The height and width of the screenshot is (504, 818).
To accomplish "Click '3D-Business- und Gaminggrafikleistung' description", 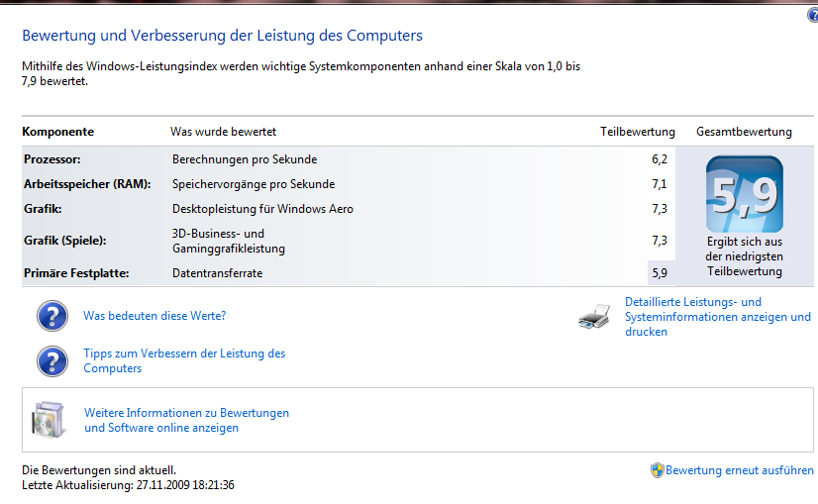I will click(229, 241).
